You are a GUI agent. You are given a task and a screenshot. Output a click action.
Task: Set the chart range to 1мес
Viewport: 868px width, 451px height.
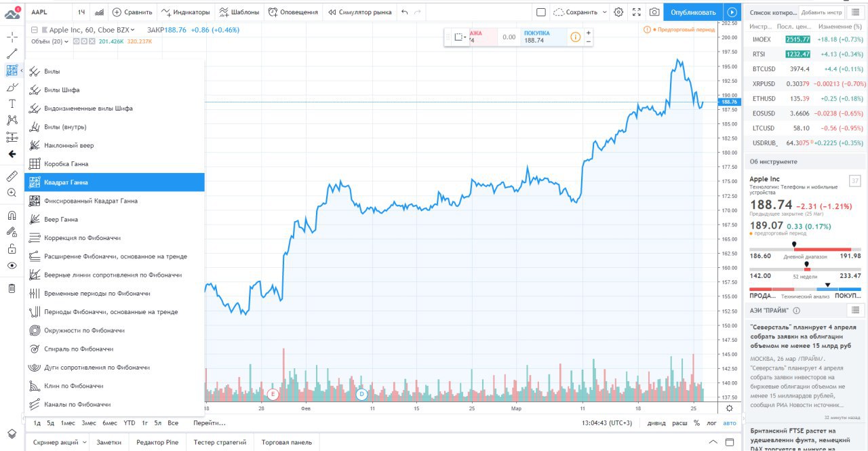point(67,423)
